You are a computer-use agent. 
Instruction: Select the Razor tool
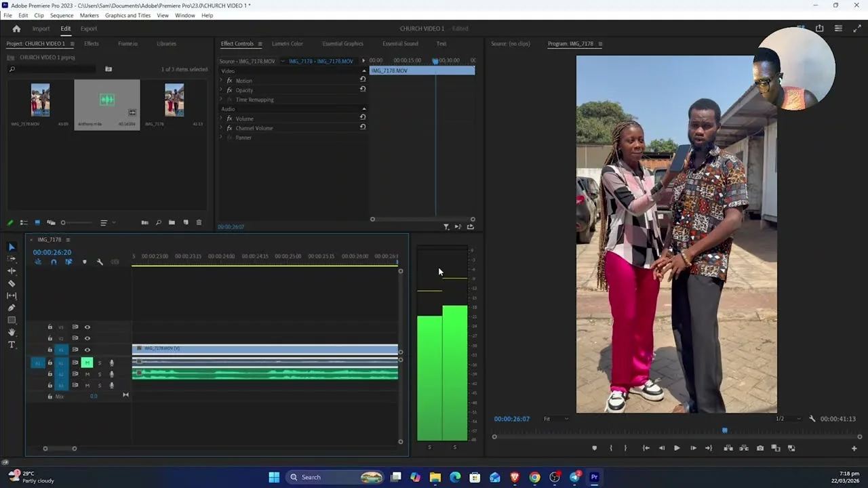[x=12, y=283]
